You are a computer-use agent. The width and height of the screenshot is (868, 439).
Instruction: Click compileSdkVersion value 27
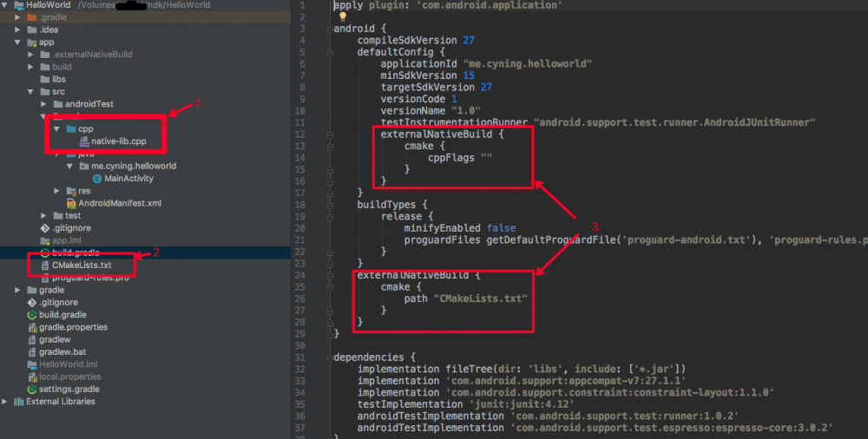[x=469, y=41]
